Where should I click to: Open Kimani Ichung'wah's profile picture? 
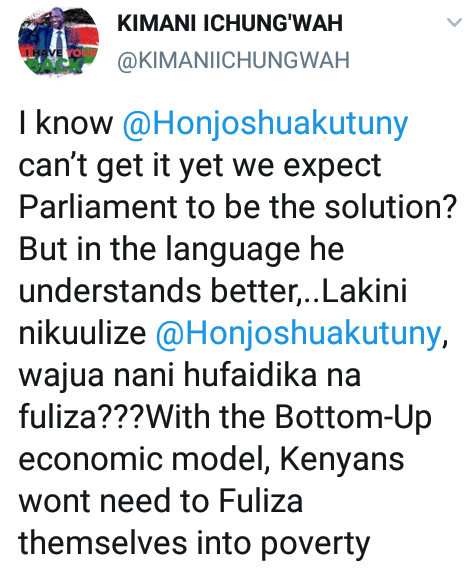58,41
